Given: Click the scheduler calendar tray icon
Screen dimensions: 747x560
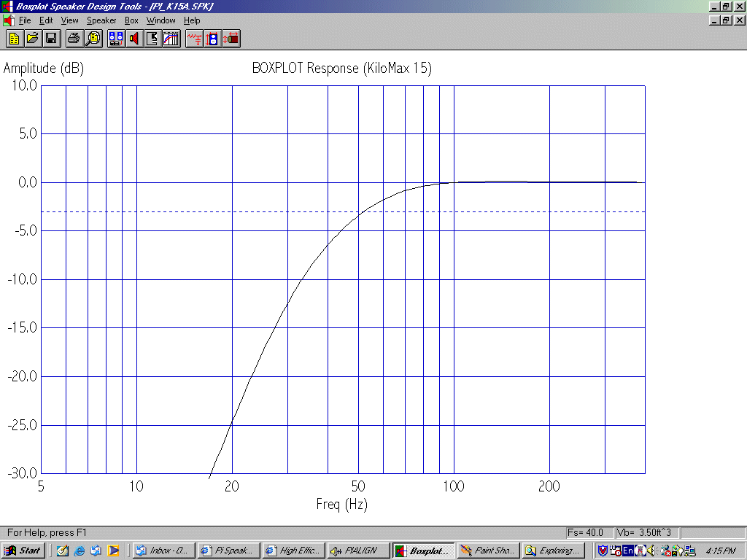Looking at the screenshot, I should [x=616, y=551].
